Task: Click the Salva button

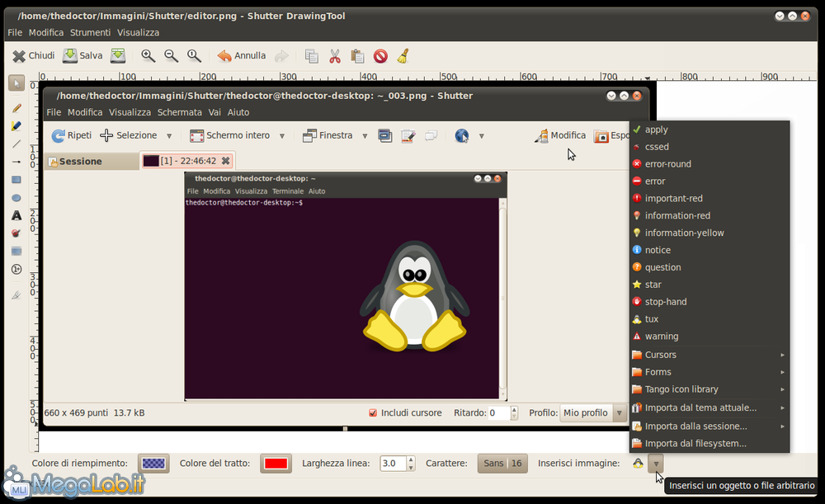Action: [82, 56]
